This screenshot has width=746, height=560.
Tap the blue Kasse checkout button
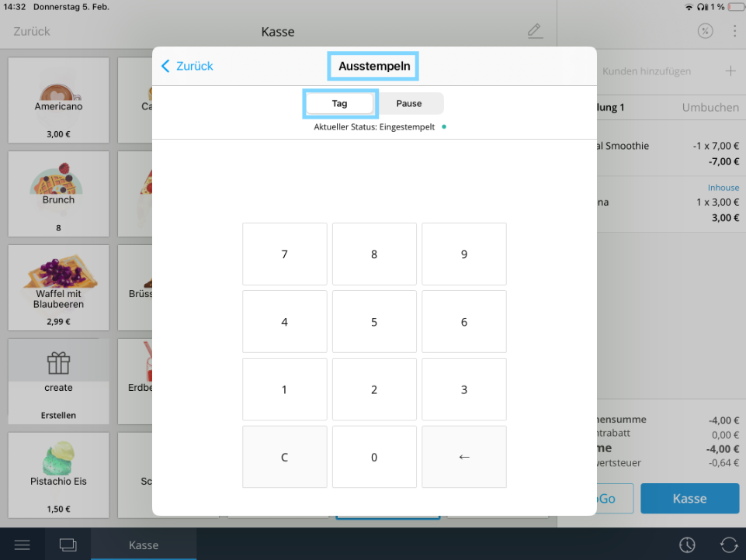690,498
